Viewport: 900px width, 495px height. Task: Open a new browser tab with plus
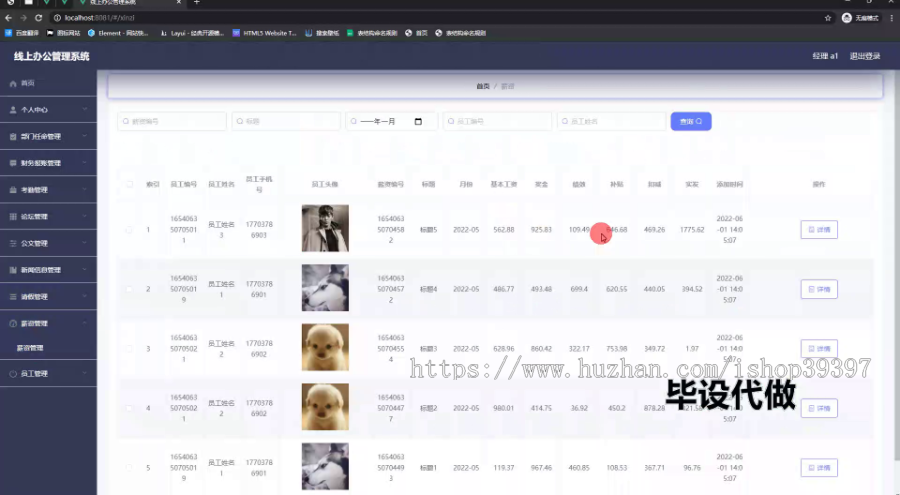pos(196,3)
